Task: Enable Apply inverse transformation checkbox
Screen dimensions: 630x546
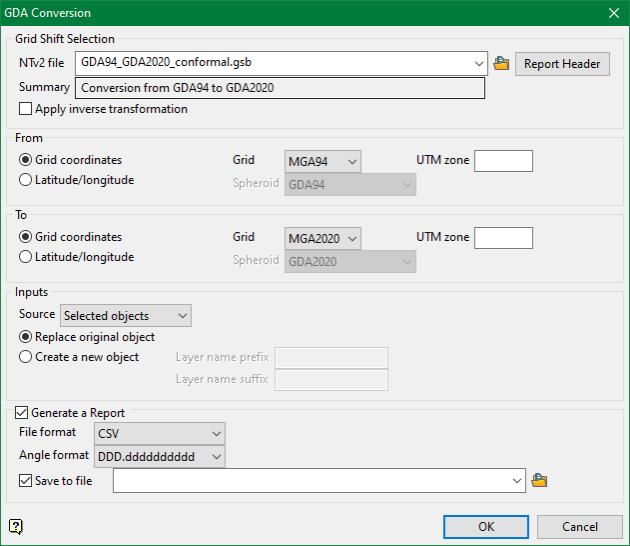Action: [x=25, y=109]
